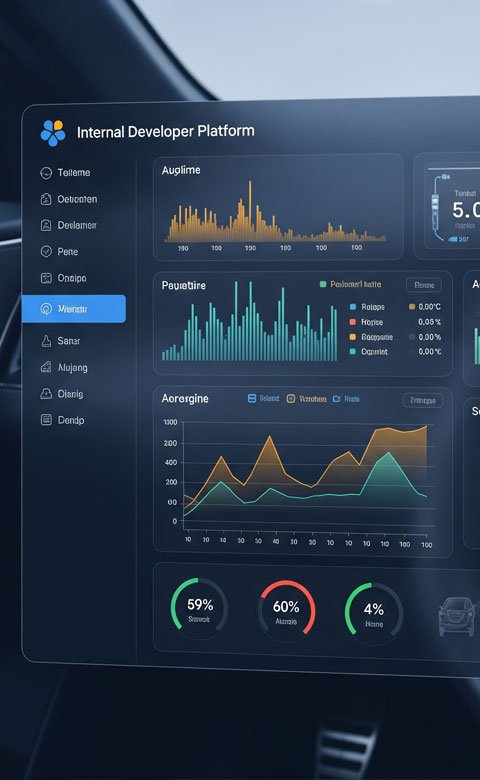Click the four-petal platform logo
Screen dimensions: 480x780
point(53,133)
